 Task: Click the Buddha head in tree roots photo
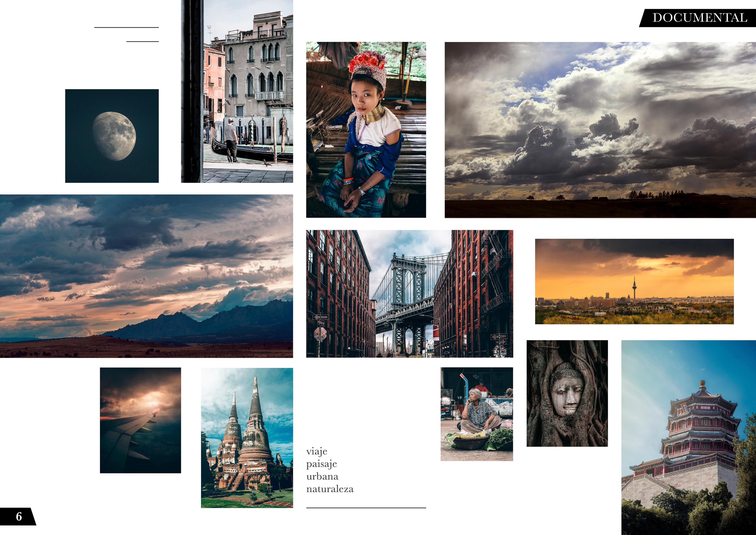(x=567, y=393)
